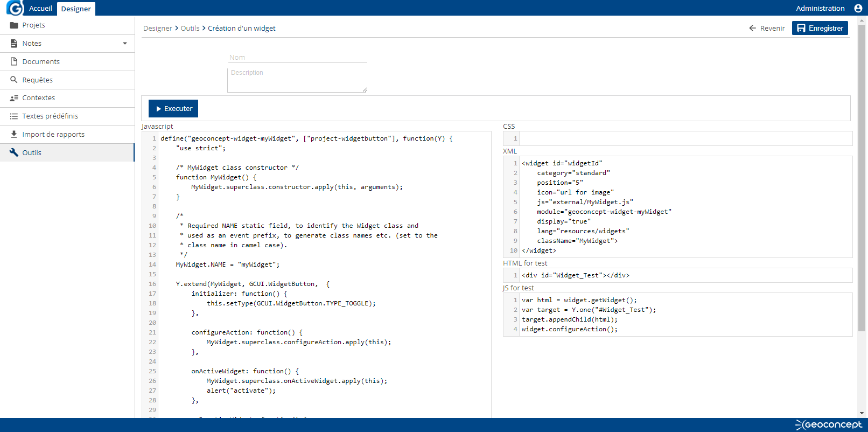This screenshot has height=432, width=868.
Task: Open Projets in the sidebar
Action: (67, 25)
